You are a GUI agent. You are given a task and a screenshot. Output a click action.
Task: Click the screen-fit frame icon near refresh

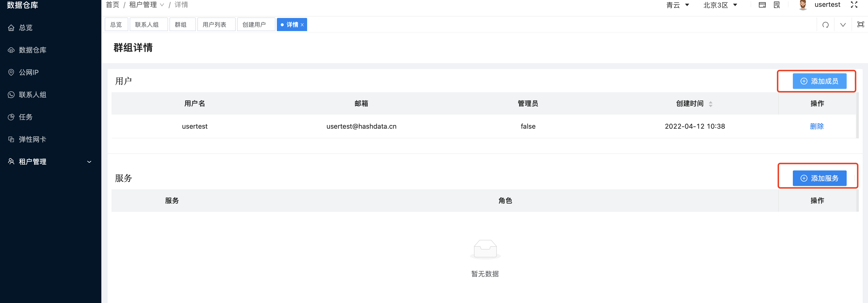pos(860,25)
